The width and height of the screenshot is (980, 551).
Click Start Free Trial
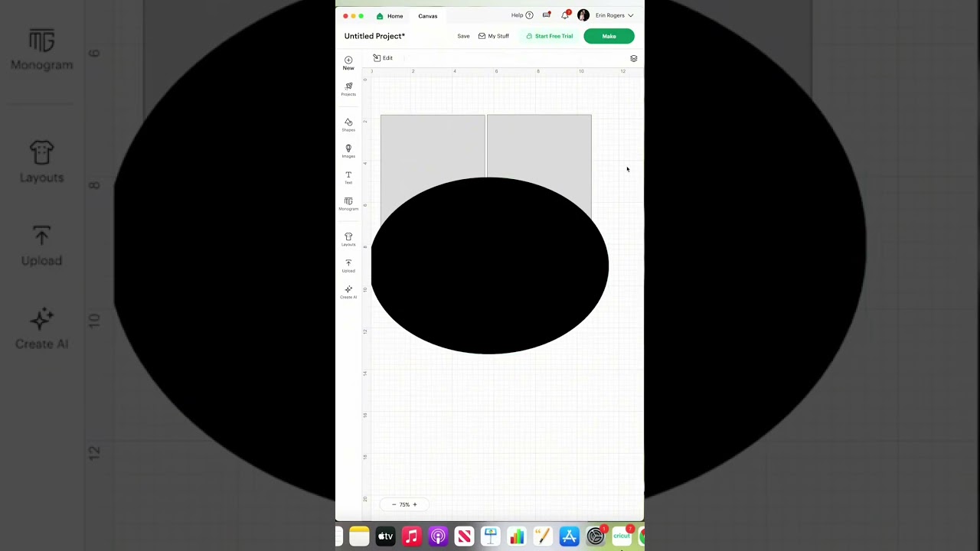[549, 36]
